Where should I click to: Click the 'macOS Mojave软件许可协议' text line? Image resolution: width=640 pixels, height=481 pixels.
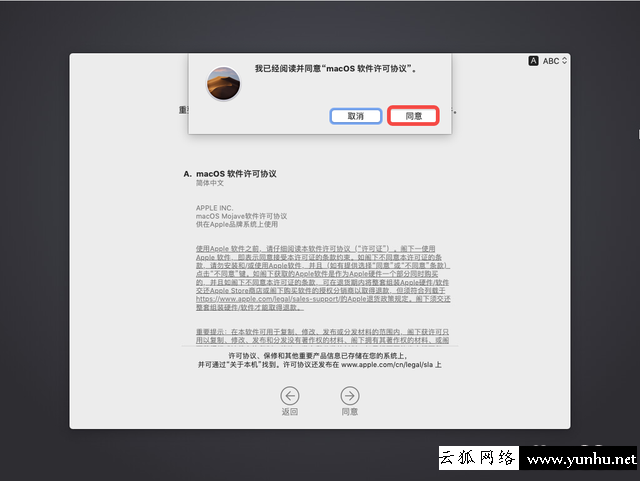click(241, 216)
